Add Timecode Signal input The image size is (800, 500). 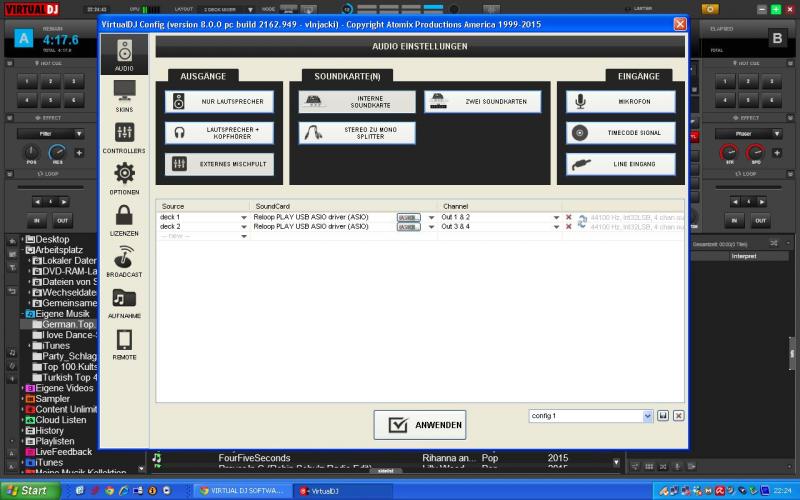(x=621, y=133)
